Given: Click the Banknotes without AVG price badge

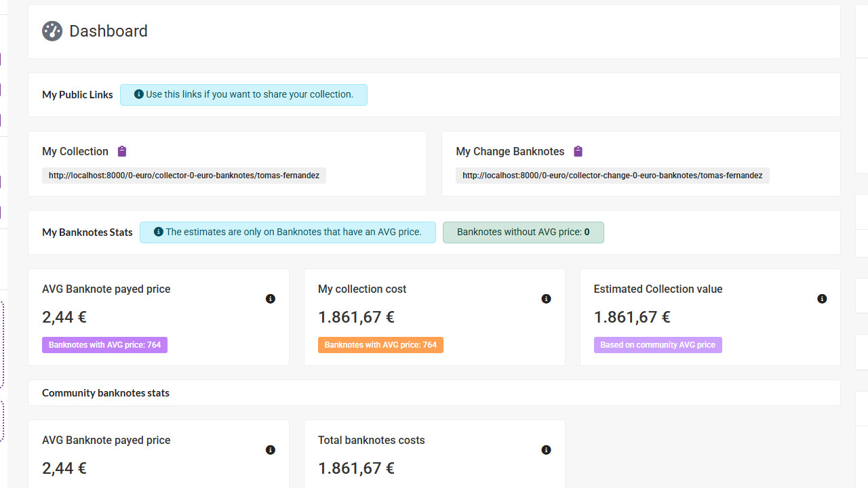Looking at the screenshot, I should (523, 232).
